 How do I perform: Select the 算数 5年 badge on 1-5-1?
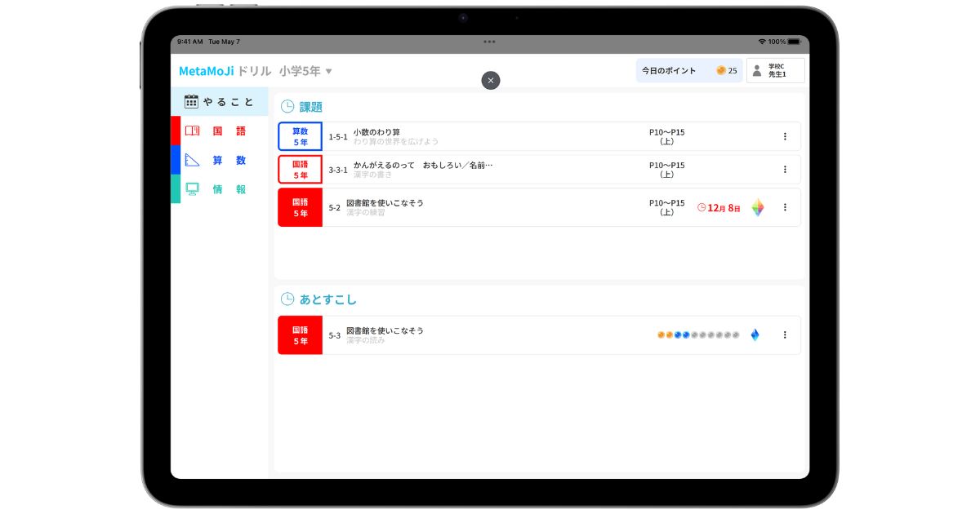(300, 135)
